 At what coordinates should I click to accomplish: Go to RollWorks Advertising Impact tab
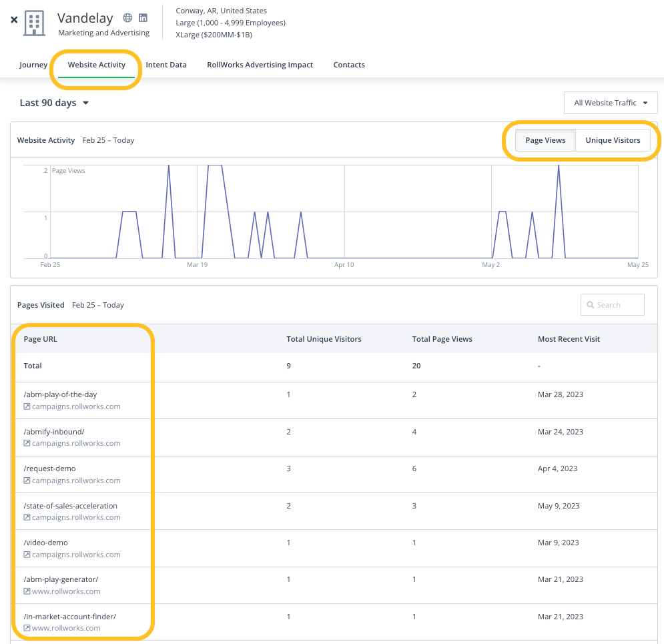(x=260, y=65)
